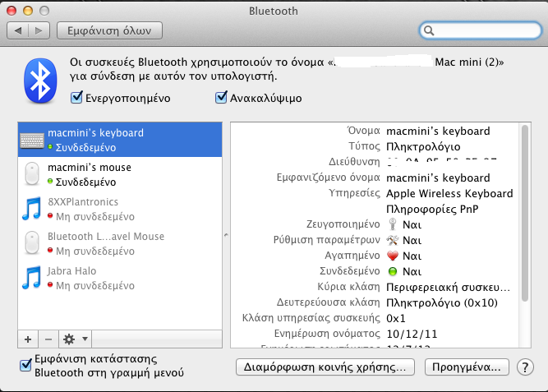Click the Apple Wireless Keyboard service value
This screenshot has width=548, height=392.
pyautogui.click(x=449, y=193)
